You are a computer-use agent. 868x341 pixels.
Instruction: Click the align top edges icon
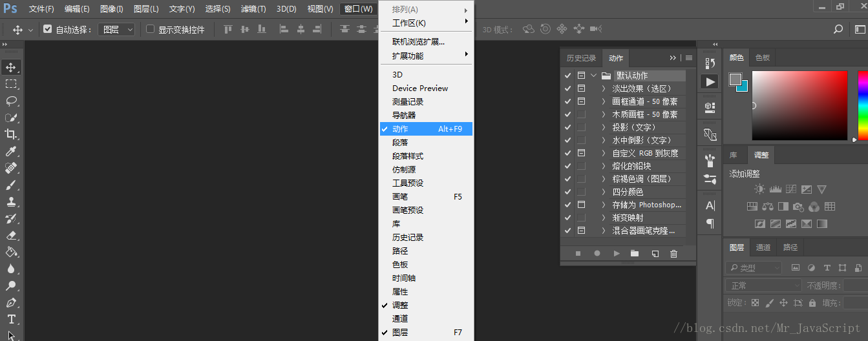pyautogui.click(x=228, y=29)
